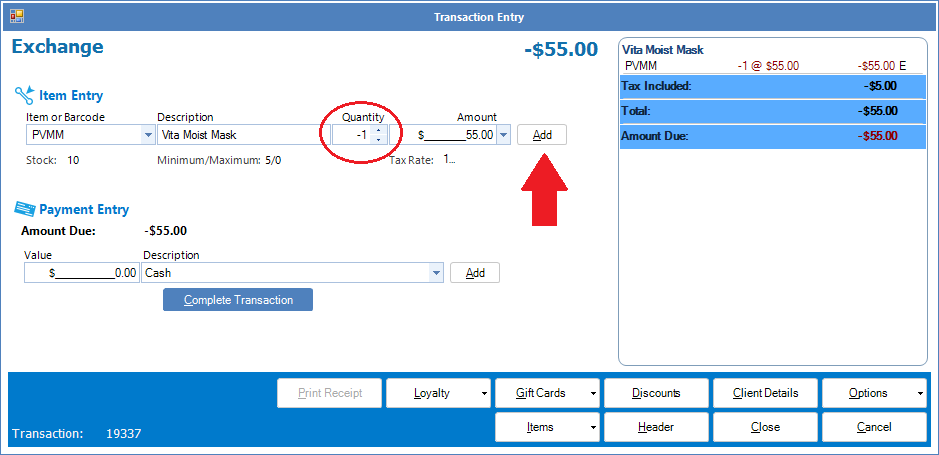Click the application icon in title bar

coord(17,16)
